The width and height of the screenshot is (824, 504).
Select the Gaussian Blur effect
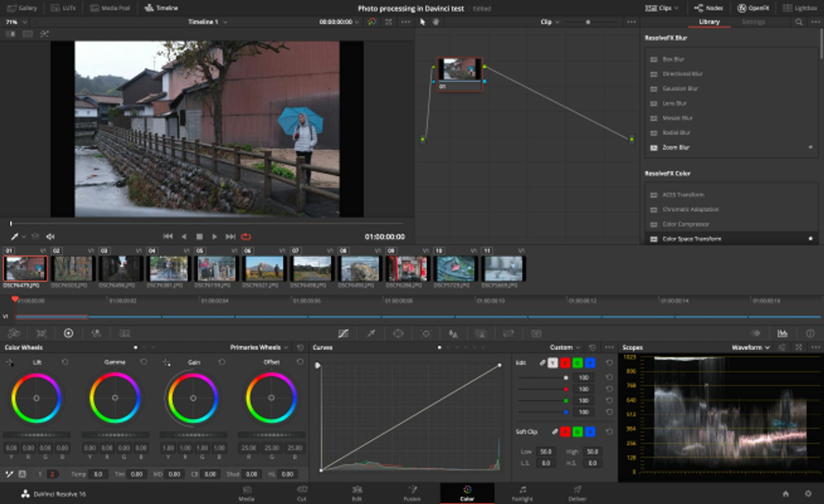680,89
